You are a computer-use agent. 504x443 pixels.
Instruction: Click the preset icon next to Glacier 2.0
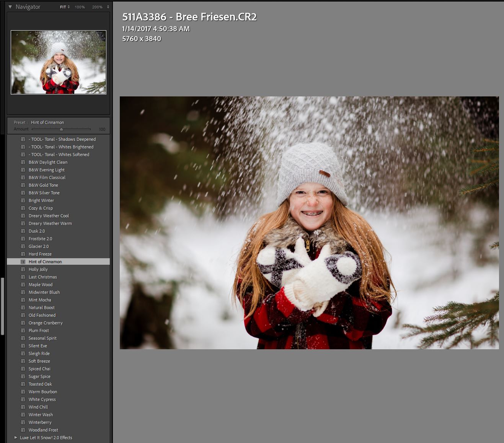(x=23, y=246)
